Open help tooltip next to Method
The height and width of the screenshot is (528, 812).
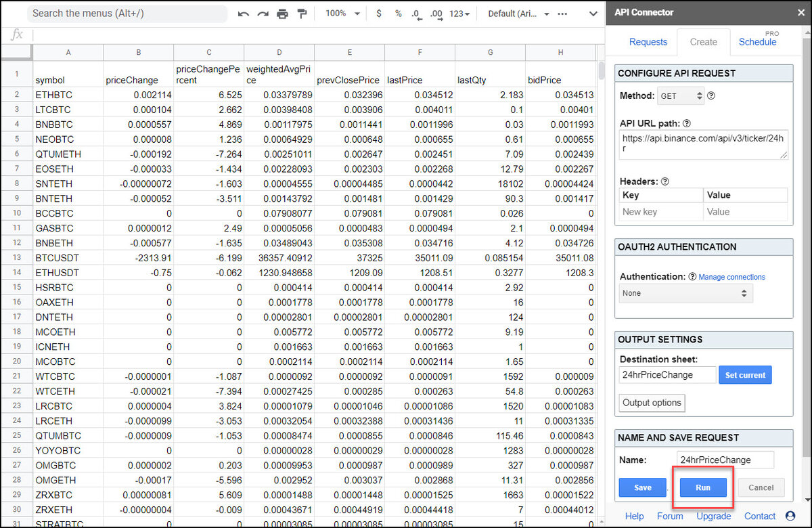coord(710,96)
